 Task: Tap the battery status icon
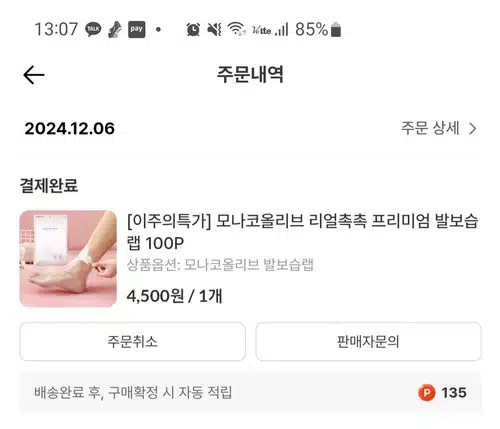[x=336, y=29]
